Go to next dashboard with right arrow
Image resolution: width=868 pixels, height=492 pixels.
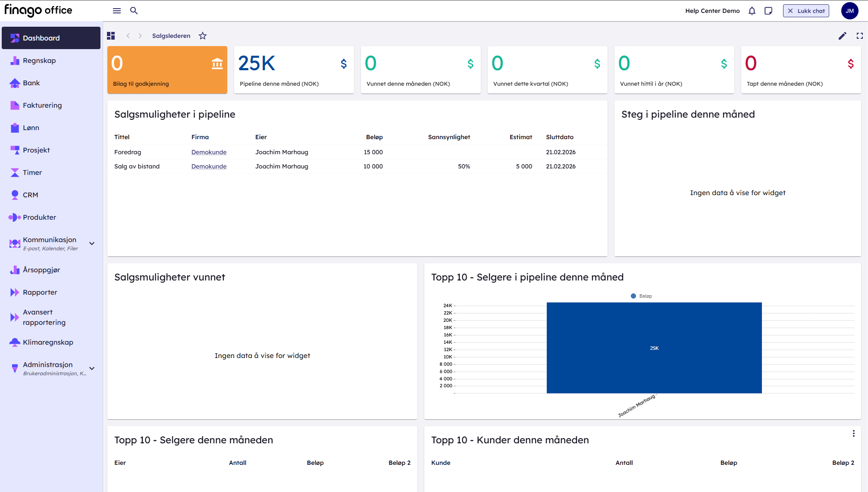(140, 36)
